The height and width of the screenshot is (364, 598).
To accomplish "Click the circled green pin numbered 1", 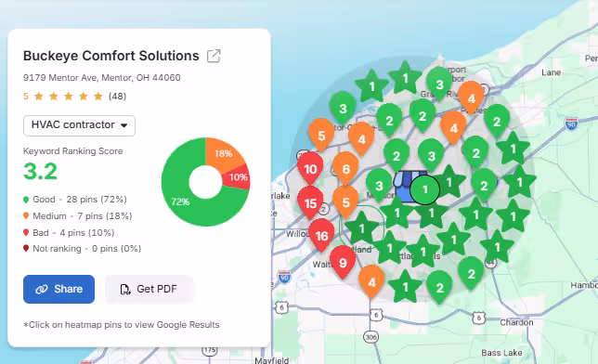I will [x=425, y=189].
